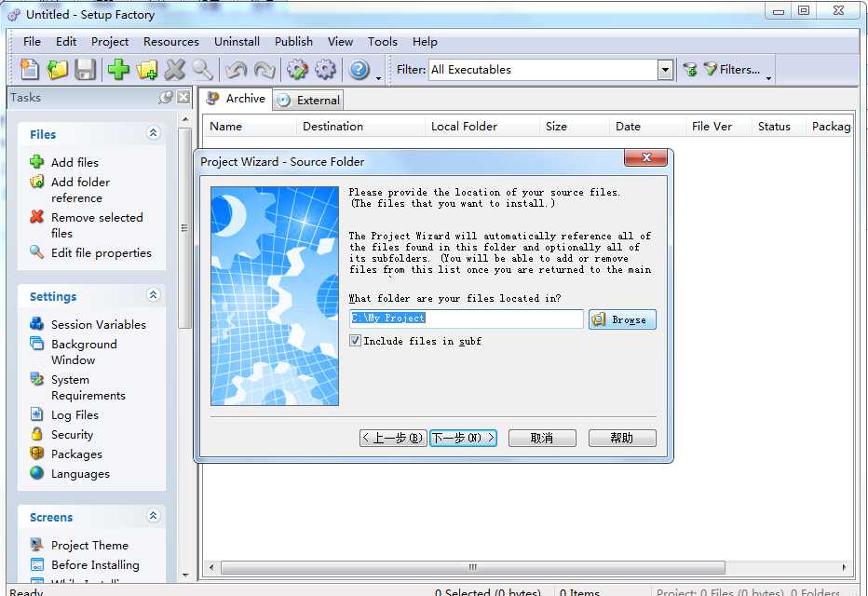The image size is (868, 596).
Task: Click the file list horizontal scrollbar
Action: pos(473,567)
